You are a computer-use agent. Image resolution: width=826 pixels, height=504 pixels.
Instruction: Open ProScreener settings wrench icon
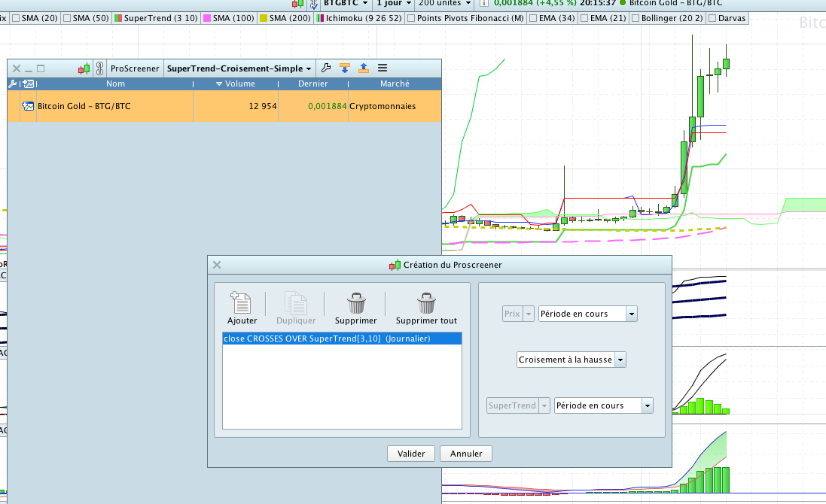[x=326, y=68]
